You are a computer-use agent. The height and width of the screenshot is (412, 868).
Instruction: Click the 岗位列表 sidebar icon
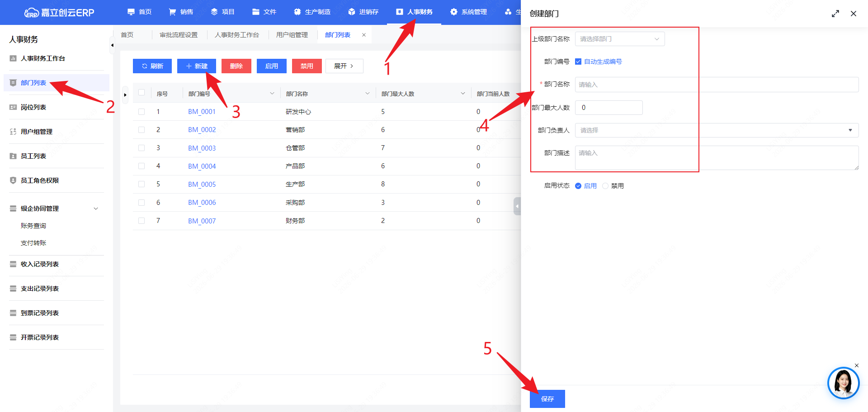pos(13,107)
